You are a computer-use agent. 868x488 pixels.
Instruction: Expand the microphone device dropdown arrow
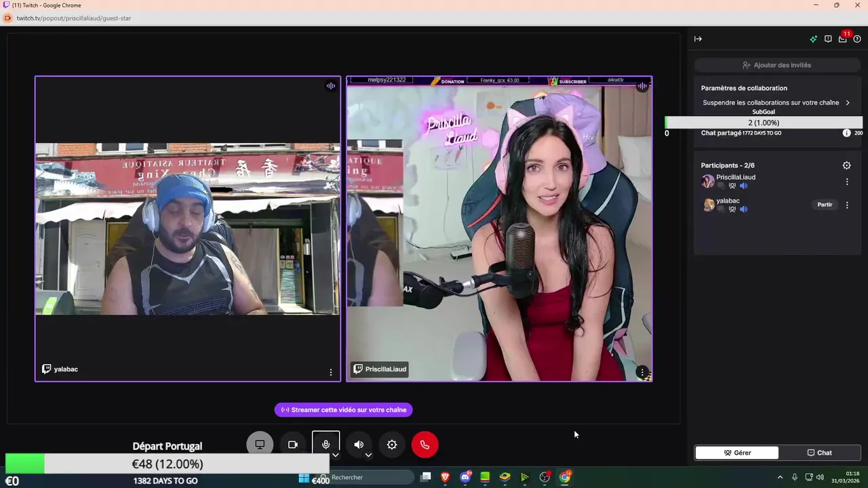point(335,455)
